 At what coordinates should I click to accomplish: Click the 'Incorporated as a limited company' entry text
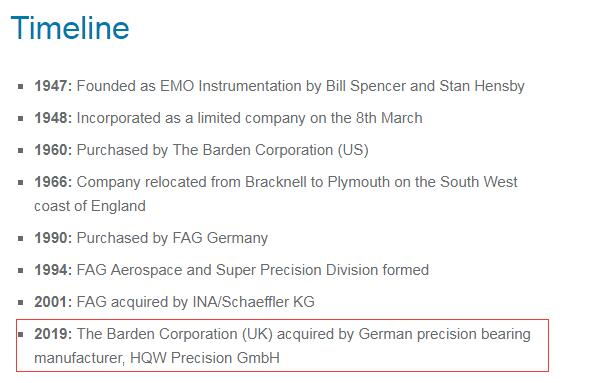(x=249, y=118)
